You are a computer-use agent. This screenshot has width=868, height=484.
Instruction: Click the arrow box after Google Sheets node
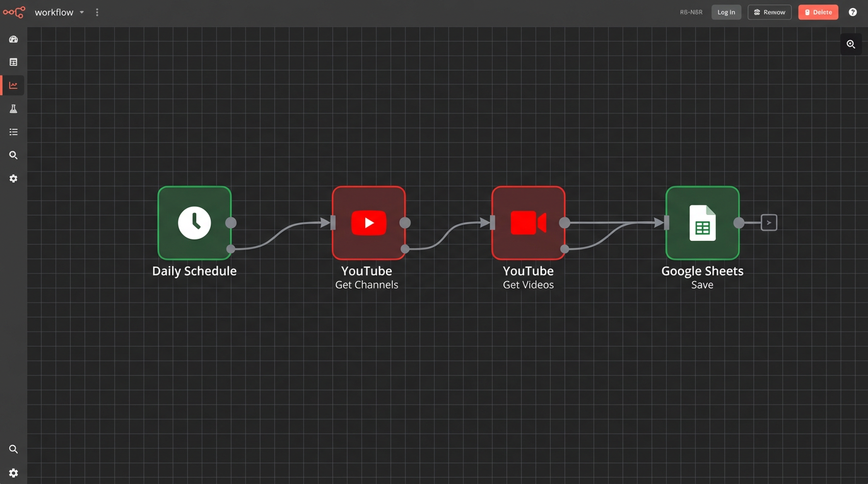point(768,222)
